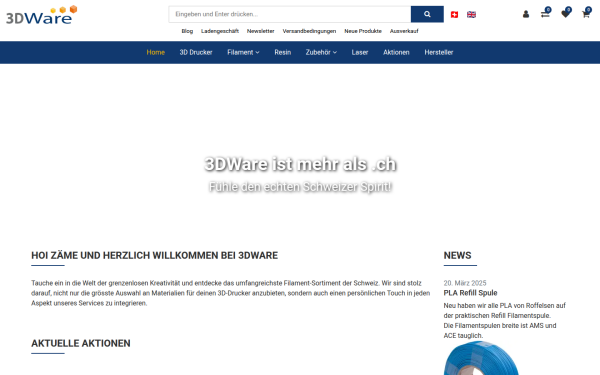
Task: Click the banner headline '3DWare ist mehr als .ch'
Action: [x=300, y=164]
